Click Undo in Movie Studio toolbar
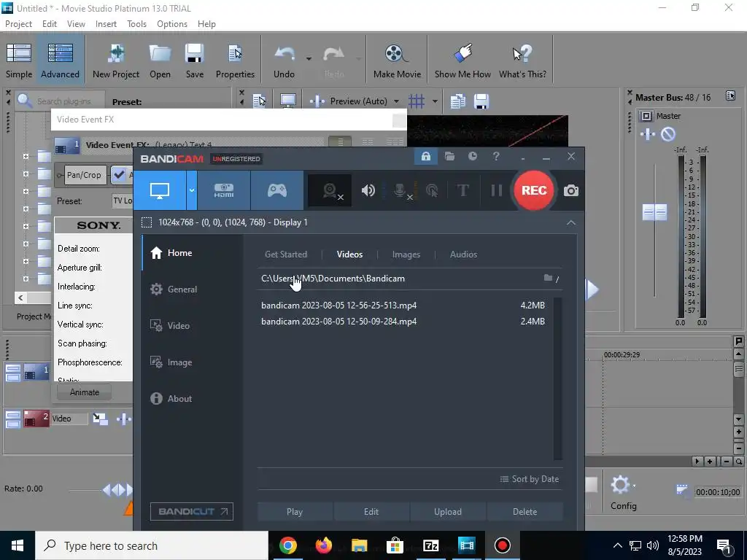747x560 pixels. tap(285, 61)
